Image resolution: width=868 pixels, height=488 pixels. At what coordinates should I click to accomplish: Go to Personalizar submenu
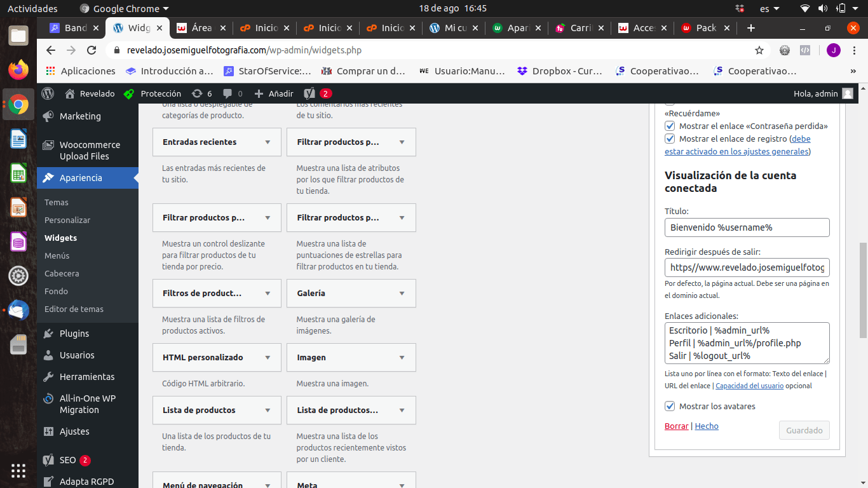[x=67, y=220]
